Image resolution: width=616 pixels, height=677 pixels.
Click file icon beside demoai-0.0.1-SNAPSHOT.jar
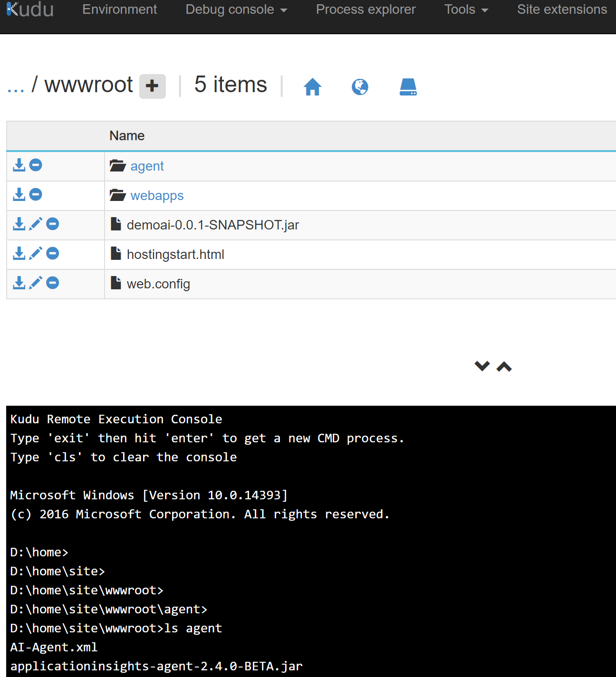click(116, 224)
